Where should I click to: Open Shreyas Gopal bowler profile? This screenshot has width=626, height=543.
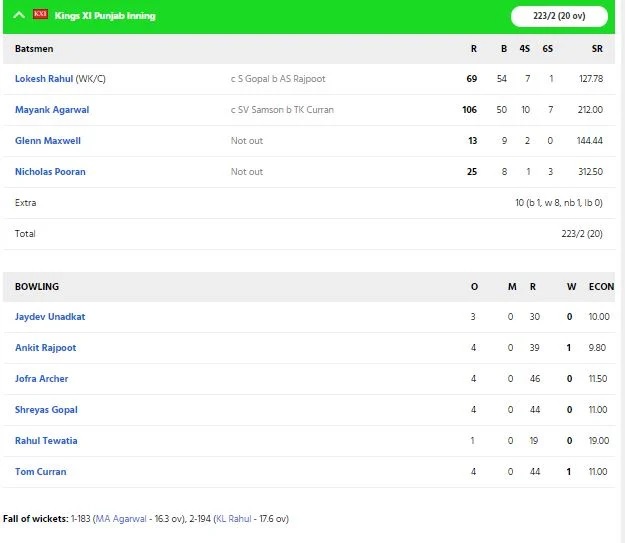click(x=46, y=410)
